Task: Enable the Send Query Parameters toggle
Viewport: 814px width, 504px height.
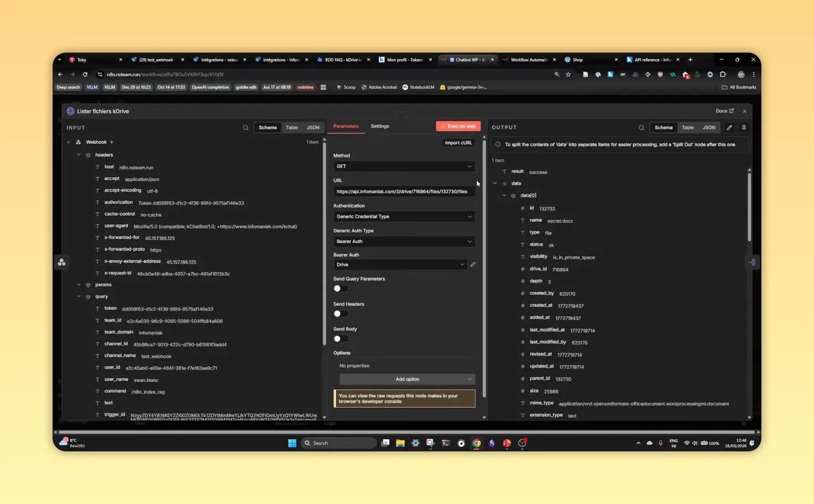Action: tap(340, 288)
